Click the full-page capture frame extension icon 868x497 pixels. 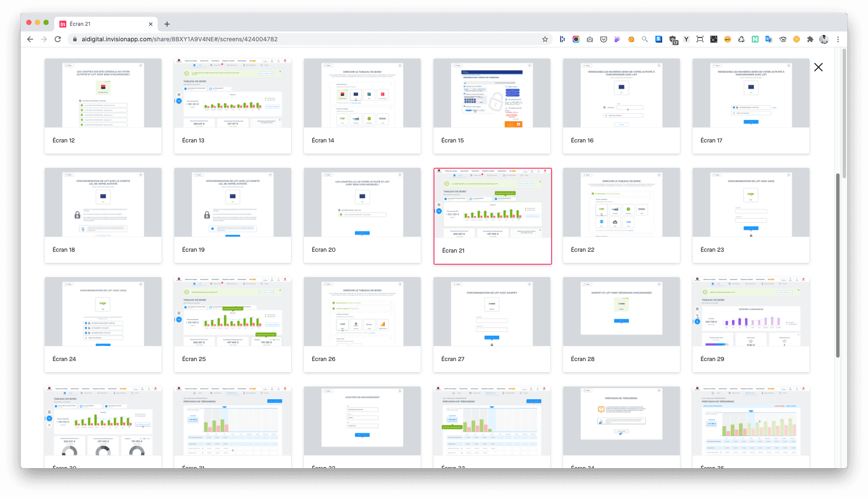pos(700,39)
